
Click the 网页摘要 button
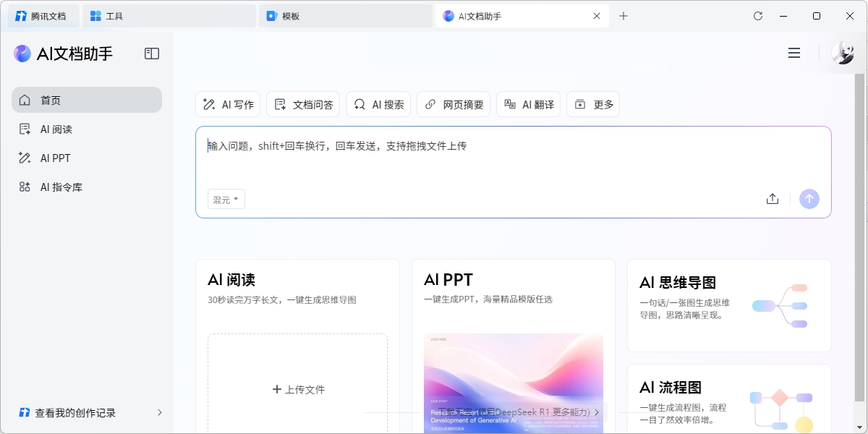click(454, 104)
